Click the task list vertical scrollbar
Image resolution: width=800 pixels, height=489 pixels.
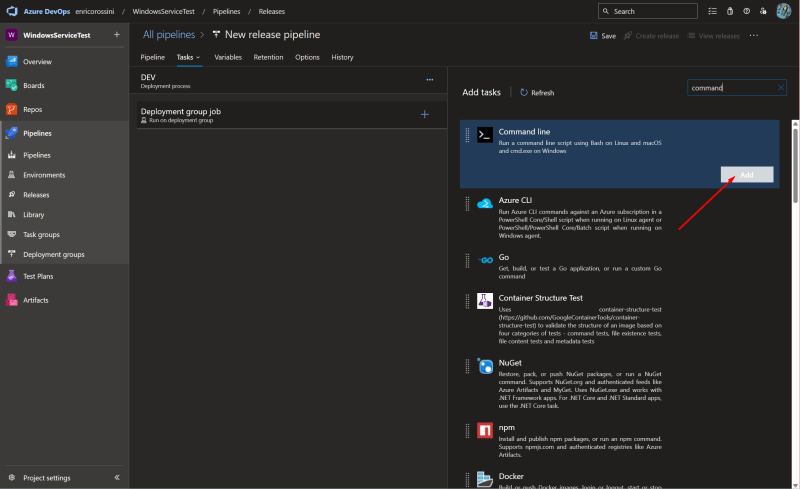pyautogui.click(x=795, y=165)
